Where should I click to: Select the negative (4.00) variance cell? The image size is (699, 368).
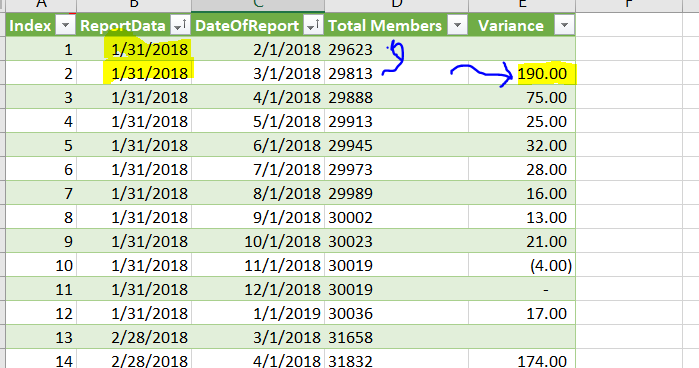tap(522, 265)
